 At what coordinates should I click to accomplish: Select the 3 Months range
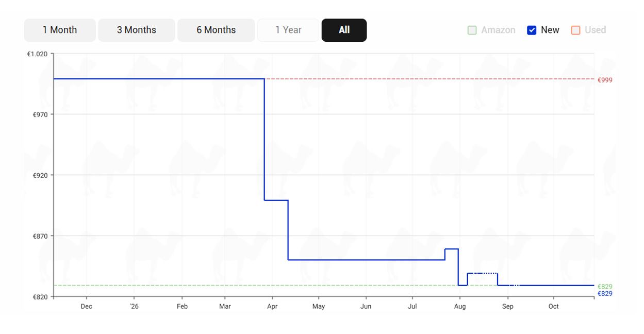pyautogui.click(x=137, y=30)
